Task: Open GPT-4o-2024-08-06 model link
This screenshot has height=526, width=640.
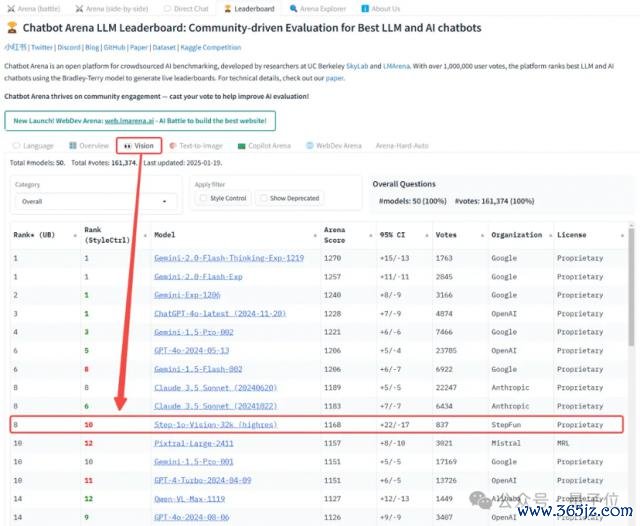Action: click(191, 517)
